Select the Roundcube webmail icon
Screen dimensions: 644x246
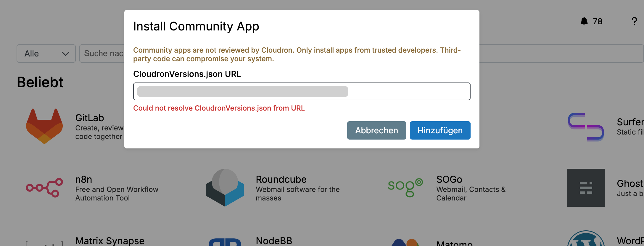[x=225, y=188]
